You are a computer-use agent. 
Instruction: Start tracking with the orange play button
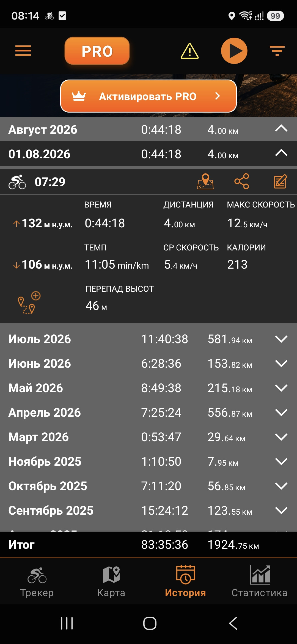(234, 51)
